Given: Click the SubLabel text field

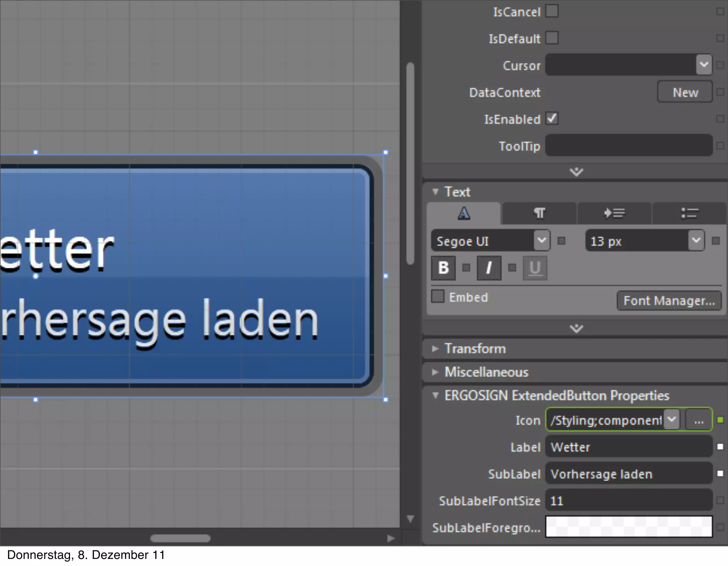Looking at the screenshot, I should pos(628,474).
